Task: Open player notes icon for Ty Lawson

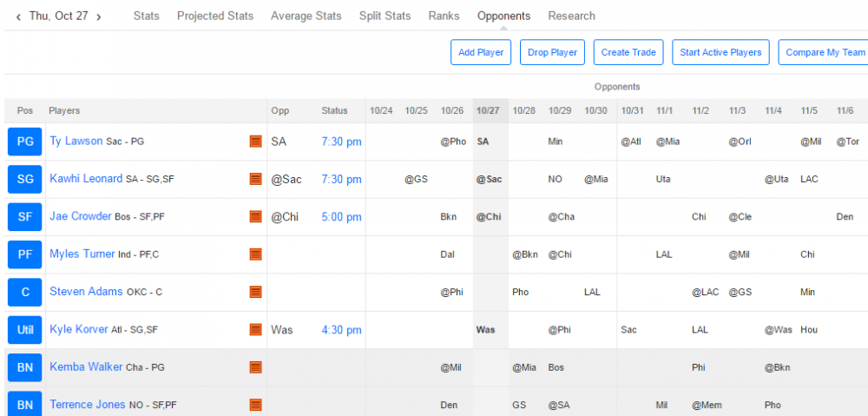Action: pos(255,142)
